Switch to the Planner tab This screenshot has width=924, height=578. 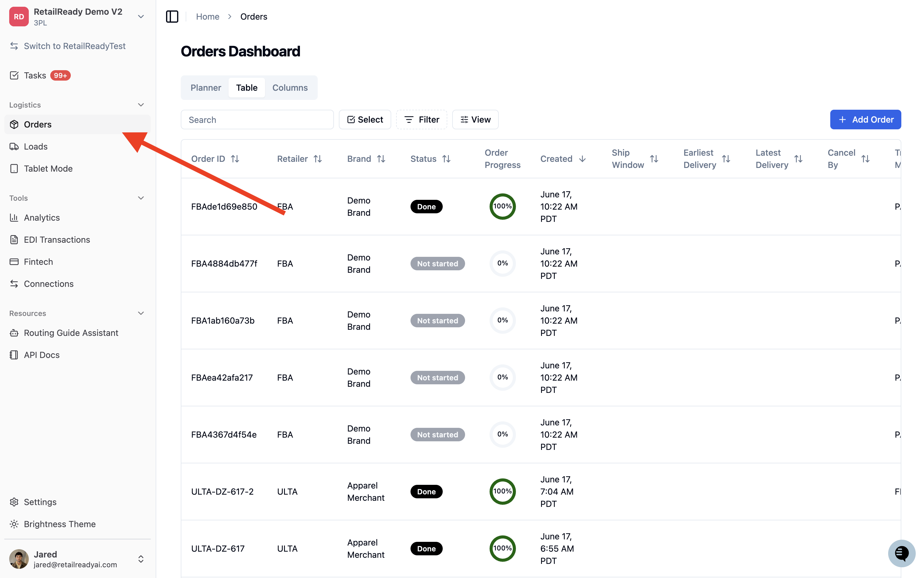(x=206, y=88)
